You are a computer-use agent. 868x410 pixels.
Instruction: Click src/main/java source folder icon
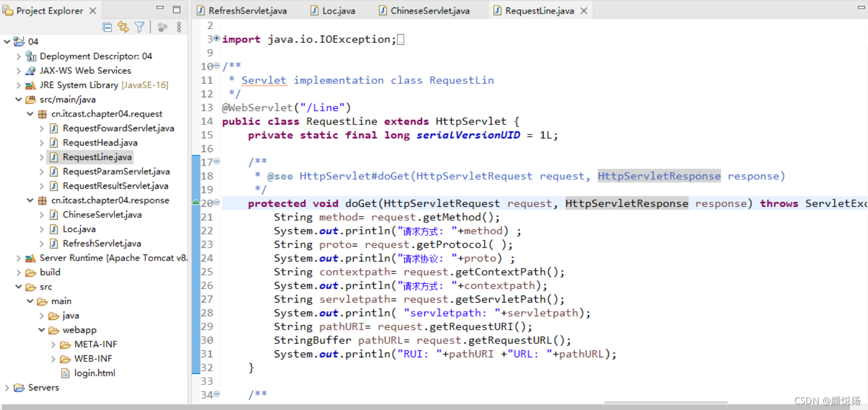(x=31, y=99)
